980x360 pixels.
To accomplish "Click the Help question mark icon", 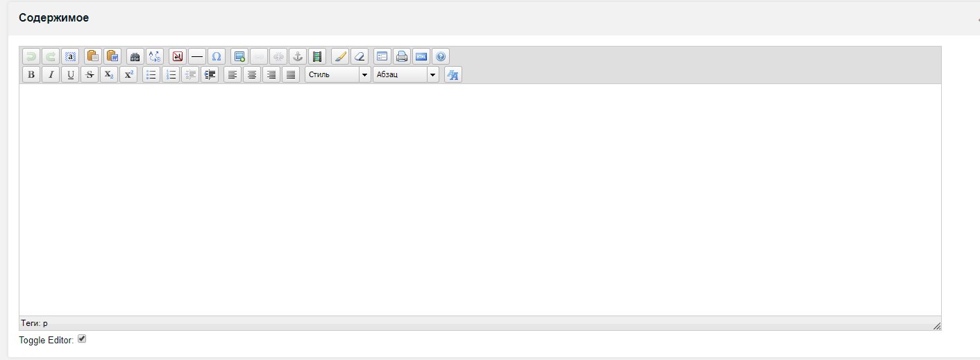I will click(x=441, y=56).
